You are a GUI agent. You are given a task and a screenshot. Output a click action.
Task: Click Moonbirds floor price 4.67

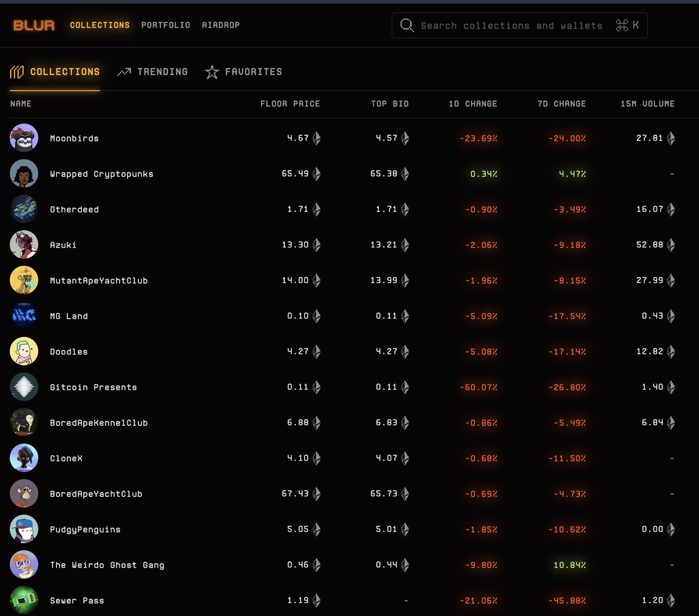pos(298,138)
